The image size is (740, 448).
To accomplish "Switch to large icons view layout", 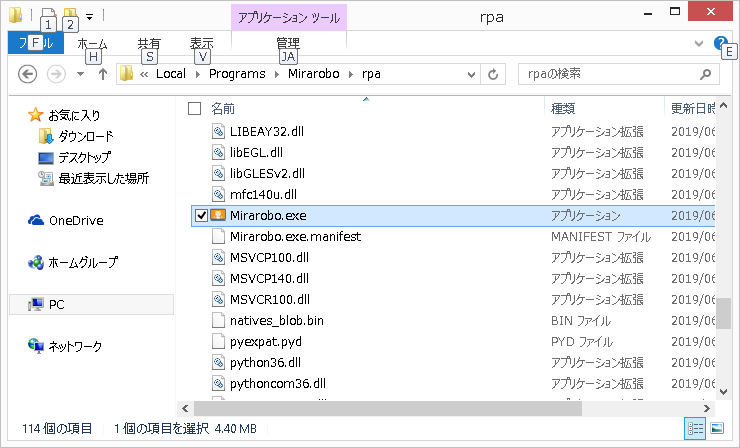I will click(x=717, y=428).
